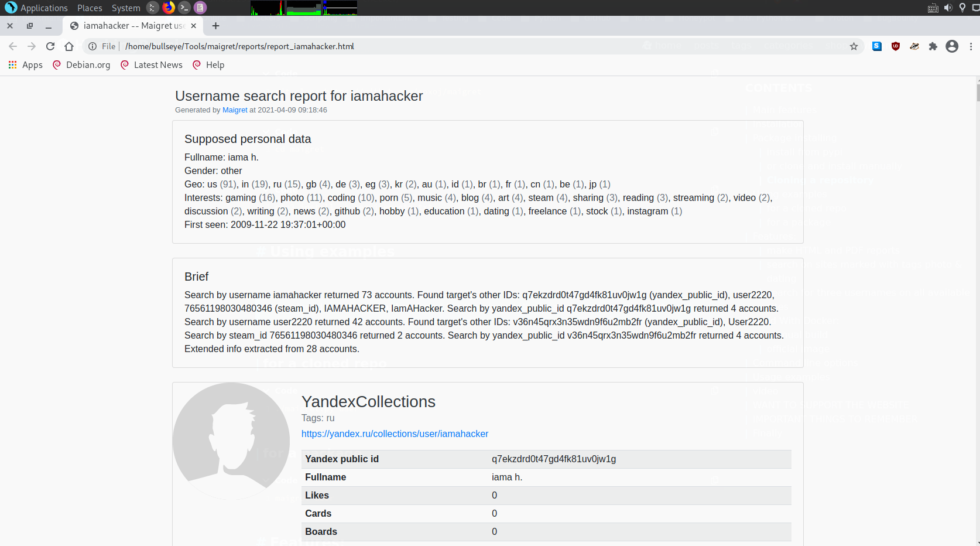Open the System menu
Viewport: 980px width, 546px height.
tap(126, 8)
